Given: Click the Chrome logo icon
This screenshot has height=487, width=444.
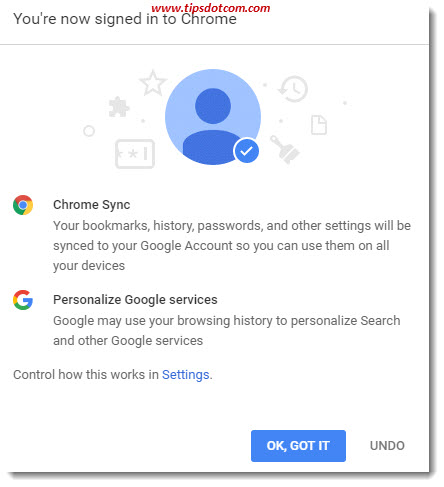Looking at the screenshot, I should (23, 205).
